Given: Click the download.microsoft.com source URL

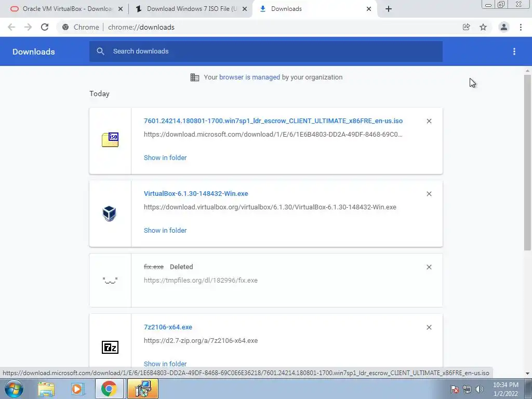Looking at the screenshot, I should pyautogui.click(x=273, y=135).
